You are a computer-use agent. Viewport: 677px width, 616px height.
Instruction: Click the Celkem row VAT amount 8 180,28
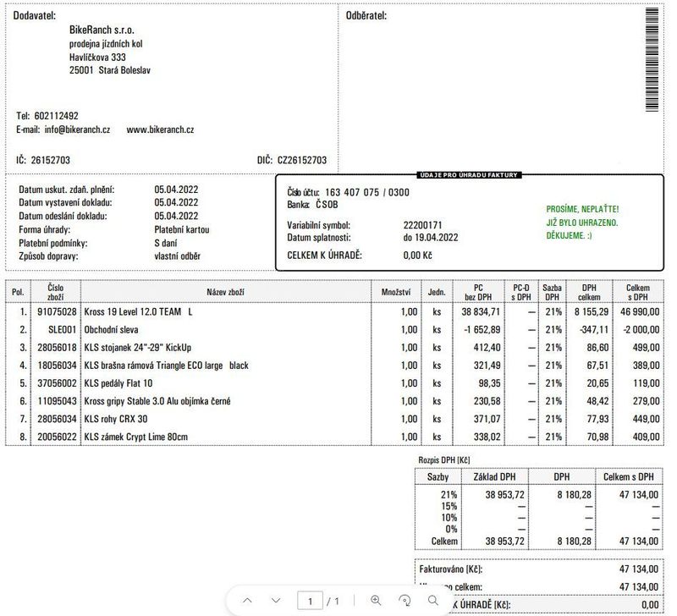click(575, 542)
